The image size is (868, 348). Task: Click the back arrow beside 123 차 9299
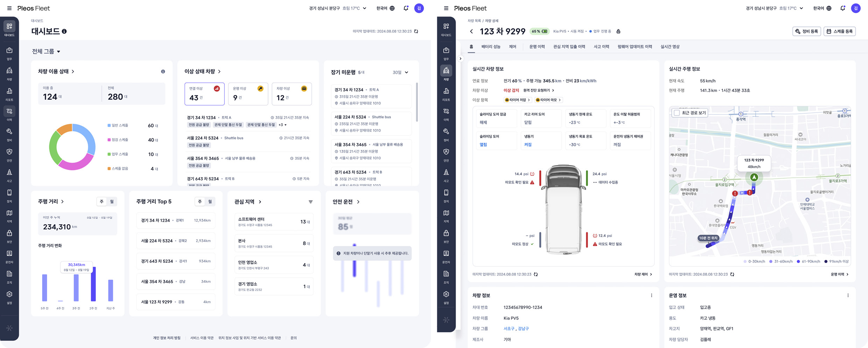(x=471, y=31)
